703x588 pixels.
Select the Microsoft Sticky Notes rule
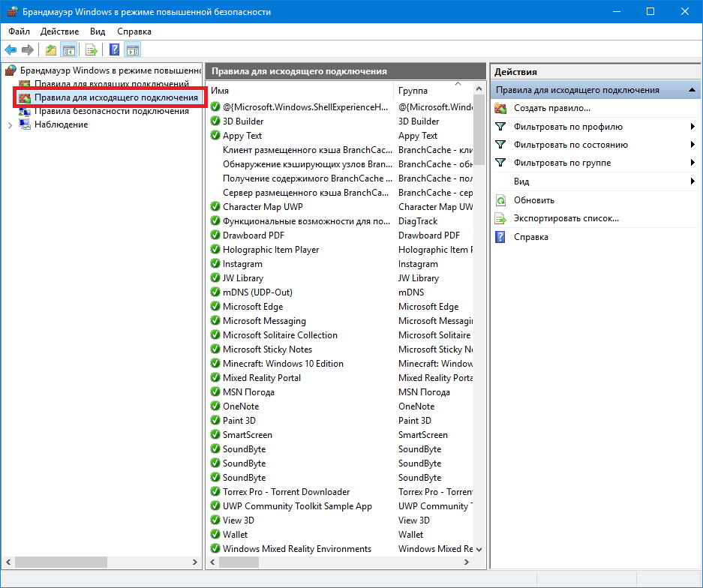pos(267,349)
